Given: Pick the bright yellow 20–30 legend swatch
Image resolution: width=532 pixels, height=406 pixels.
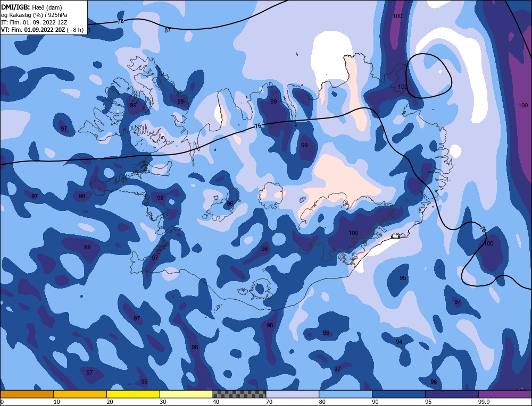Looking at the screenshot, I should coord(133,394).
